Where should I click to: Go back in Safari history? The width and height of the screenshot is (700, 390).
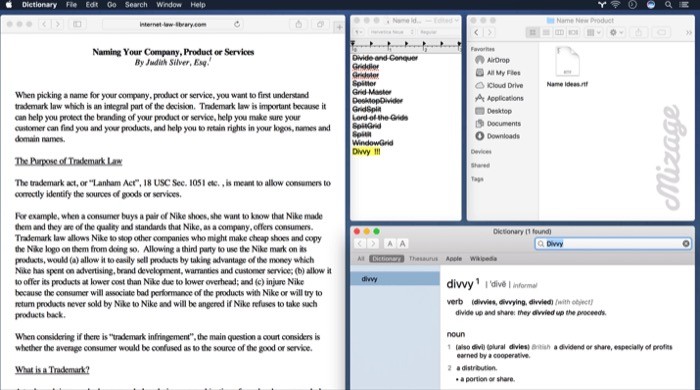pos(44,24)
